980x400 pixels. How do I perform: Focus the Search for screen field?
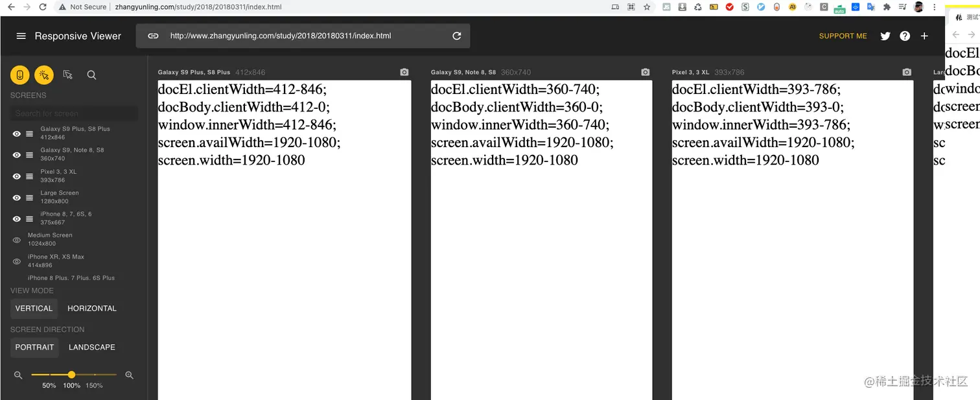pos(75,113)
